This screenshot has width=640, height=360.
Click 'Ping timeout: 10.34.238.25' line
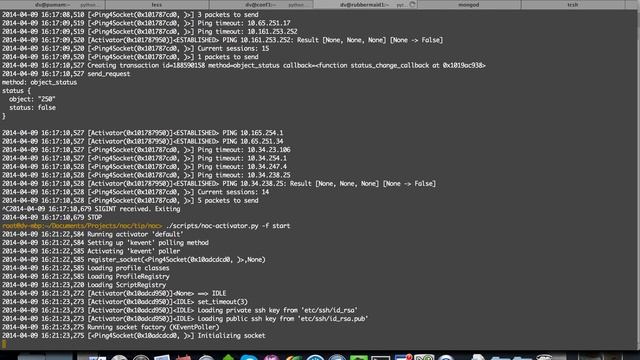click(x=146, y=175)
